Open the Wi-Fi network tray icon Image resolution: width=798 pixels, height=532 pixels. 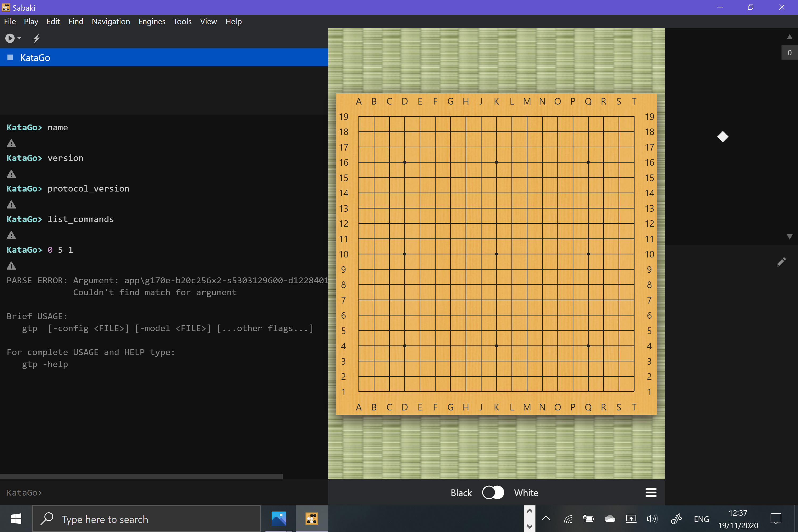tap(568, 519)
